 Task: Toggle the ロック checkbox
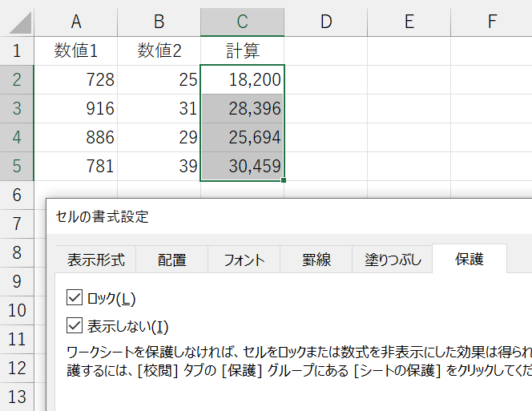tap(75, 299)
